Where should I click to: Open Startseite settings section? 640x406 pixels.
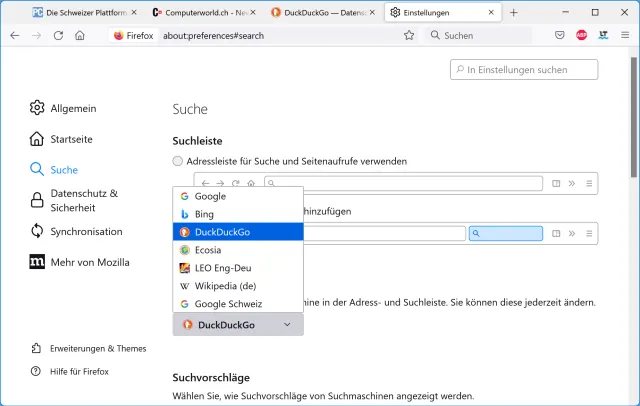click(61, 139)
